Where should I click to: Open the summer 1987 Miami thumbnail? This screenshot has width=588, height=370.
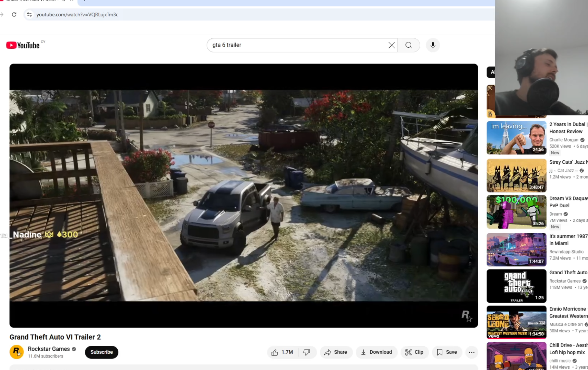516,249
